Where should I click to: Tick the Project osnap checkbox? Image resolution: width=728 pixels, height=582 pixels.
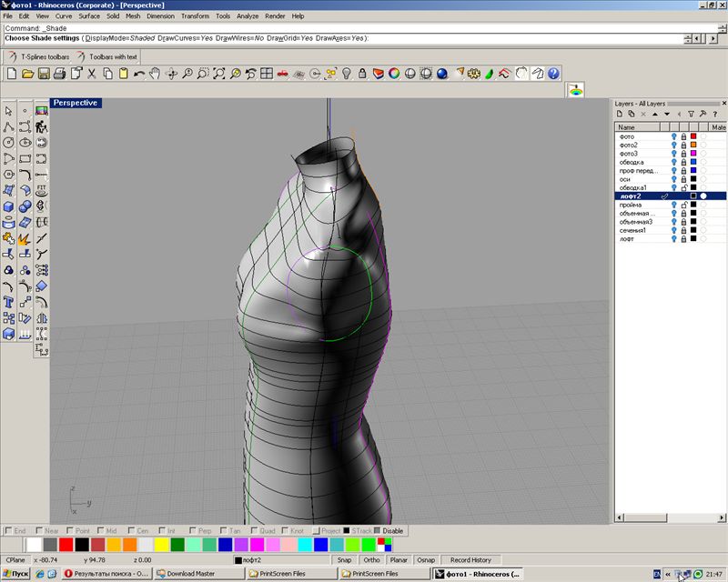[x=316, y=530]
